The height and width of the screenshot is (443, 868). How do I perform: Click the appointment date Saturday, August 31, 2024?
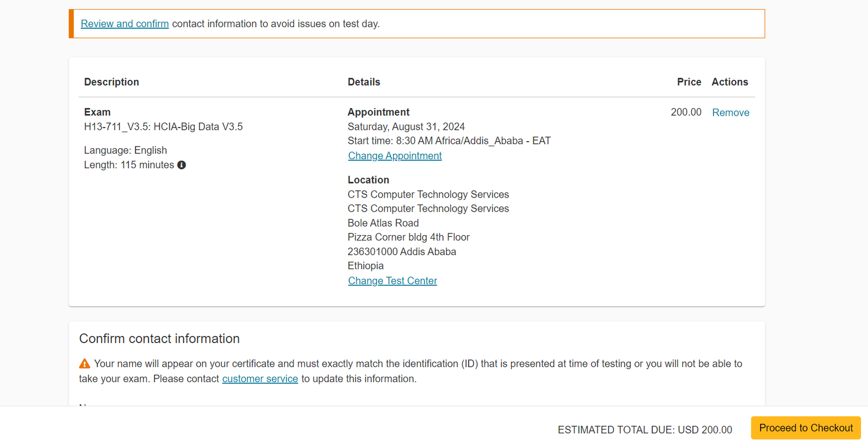coord(406,126)
